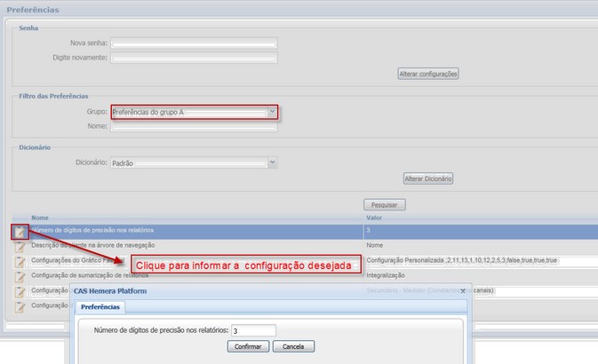Close the CAS Hemera Platform dialog
The width and height of the screenshot is (598, 364).
click(462, 291)
